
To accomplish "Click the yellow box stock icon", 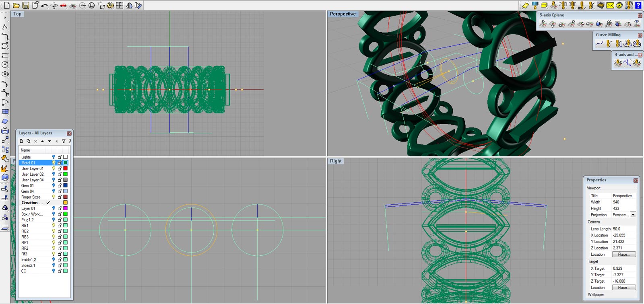I will click(x=544, y=5).
